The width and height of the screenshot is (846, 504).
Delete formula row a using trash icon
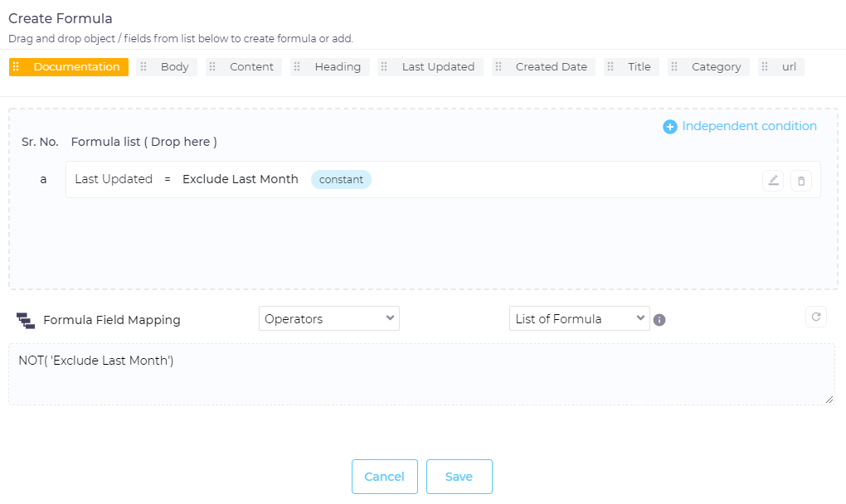pyautogui.click(x=801, y=181)
